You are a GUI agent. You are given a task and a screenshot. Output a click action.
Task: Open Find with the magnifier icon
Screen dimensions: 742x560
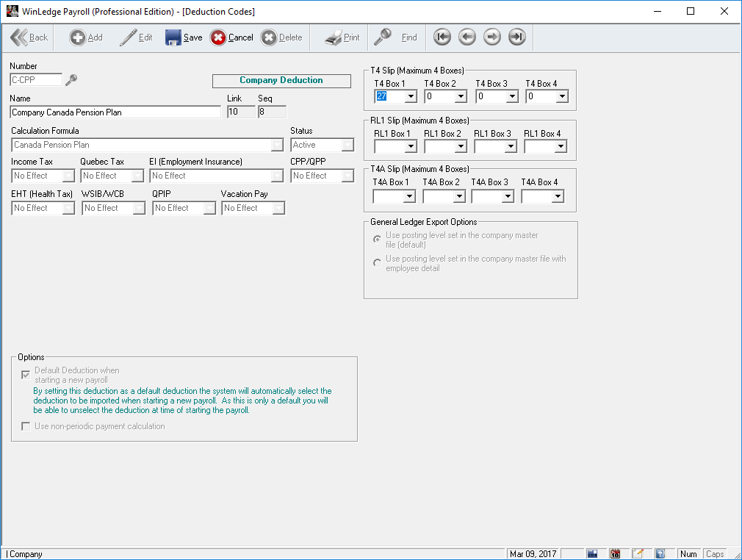383,37
